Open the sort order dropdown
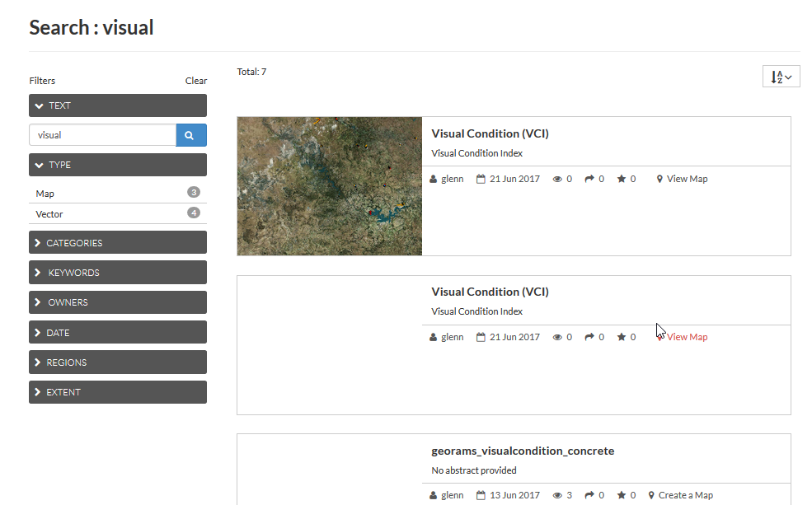The image size is (812, 505). [781, 77]
